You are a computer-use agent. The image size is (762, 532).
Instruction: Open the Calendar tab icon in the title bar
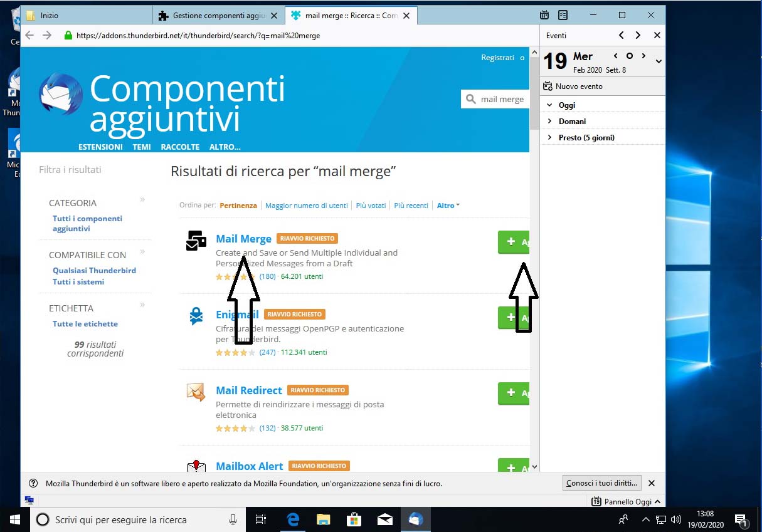544,15
